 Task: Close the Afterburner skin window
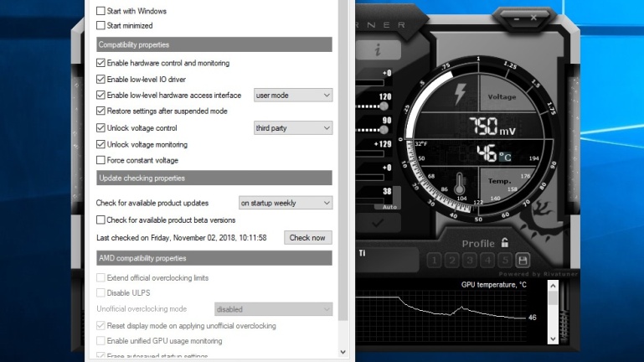(533, 18)
